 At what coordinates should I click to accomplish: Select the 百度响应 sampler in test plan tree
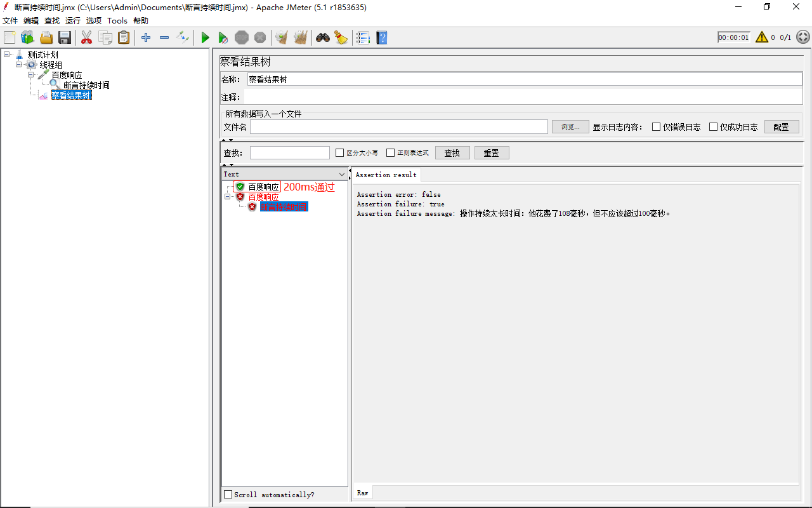pos(67,75)
